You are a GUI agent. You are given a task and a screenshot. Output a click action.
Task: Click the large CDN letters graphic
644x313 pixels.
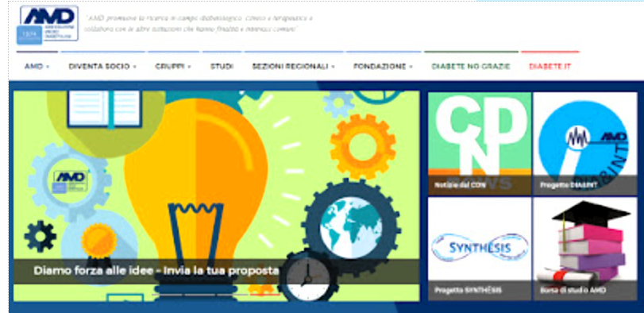point(480,133)
